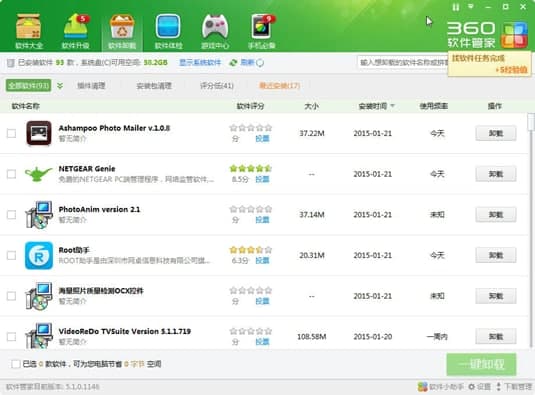
Task: Click the green refresh arrows icon
Action: point(233,63)
